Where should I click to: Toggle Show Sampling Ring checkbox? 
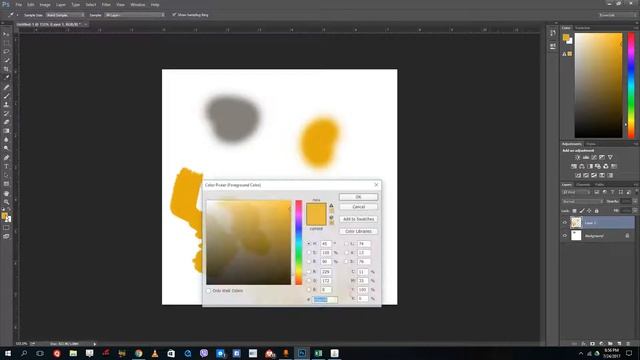coord(174,15)
